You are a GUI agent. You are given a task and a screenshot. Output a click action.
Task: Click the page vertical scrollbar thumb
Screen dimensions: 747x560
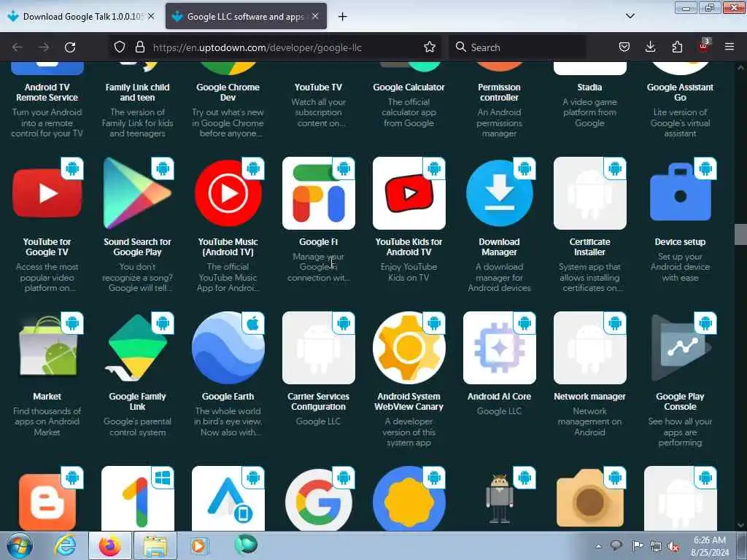point(740,234)
